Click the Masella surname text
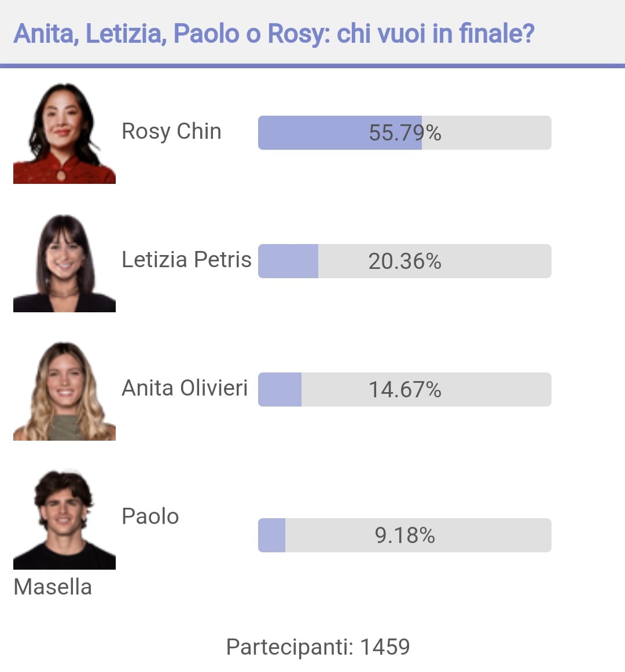This screenshot has width=625, height=672. pos(53,587)
